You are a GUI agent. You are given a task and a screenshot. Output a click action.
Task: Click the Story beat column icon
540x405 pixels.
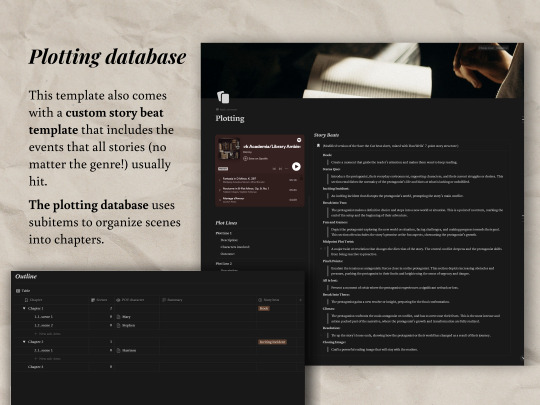pos(260,300)
